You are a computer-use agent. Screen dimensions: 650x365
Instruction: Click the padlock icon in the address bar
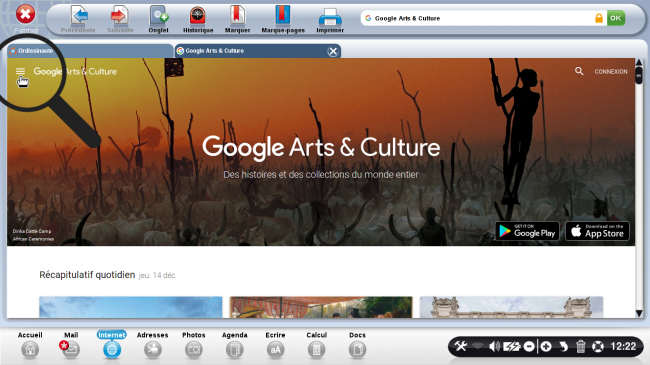(x=599, y=18)
